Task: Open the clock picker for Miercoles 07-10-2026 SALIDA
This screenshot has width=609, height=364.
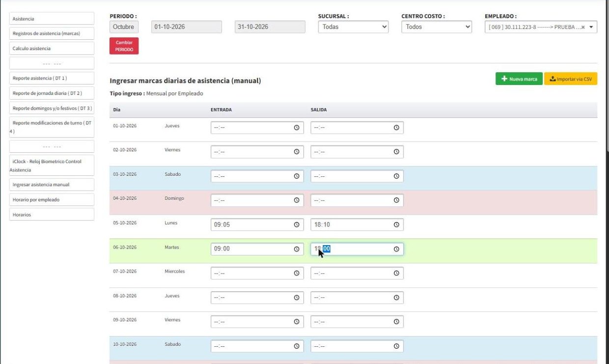Action: (x=396, y=273)
